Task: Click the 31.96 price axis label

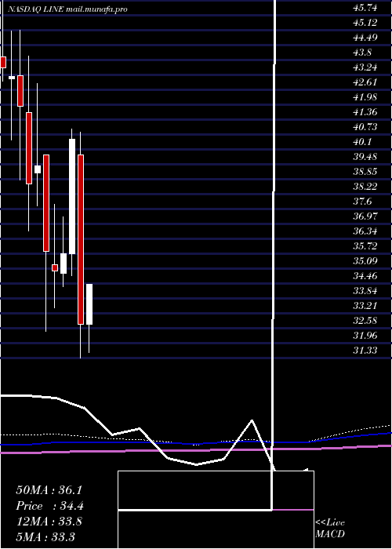Action: [365, 335]
